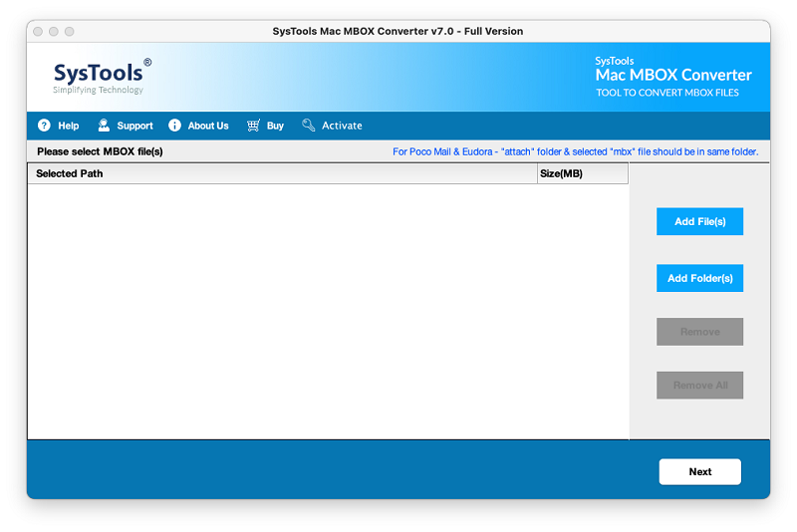This screenshot has height=532, width=797.
Task: Click the 'Mac MBOX Converter' banner title
Action: [x=673, y=75]
